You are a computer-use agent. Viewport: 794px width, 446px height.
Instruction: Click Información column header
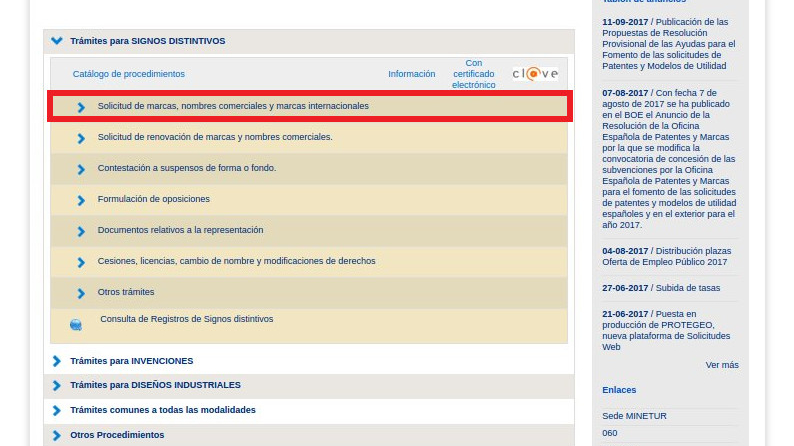[412, 74]
